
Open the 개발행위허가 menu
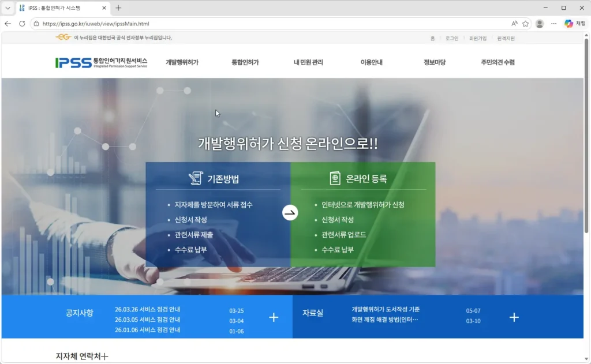pyautogui.click(x=181, y=61)
